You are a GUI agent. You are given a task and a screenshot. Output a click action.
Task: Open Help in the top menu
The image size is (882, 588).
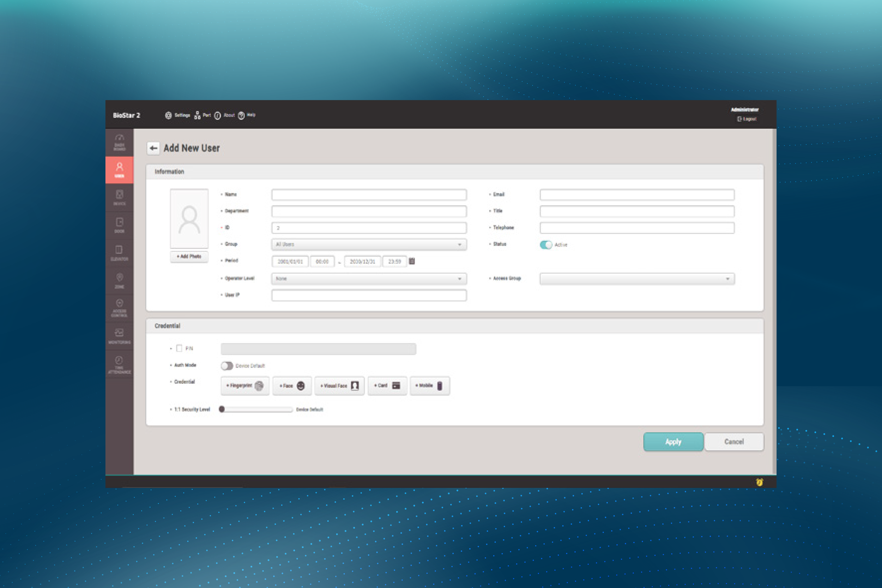click(x=246, y=115)
